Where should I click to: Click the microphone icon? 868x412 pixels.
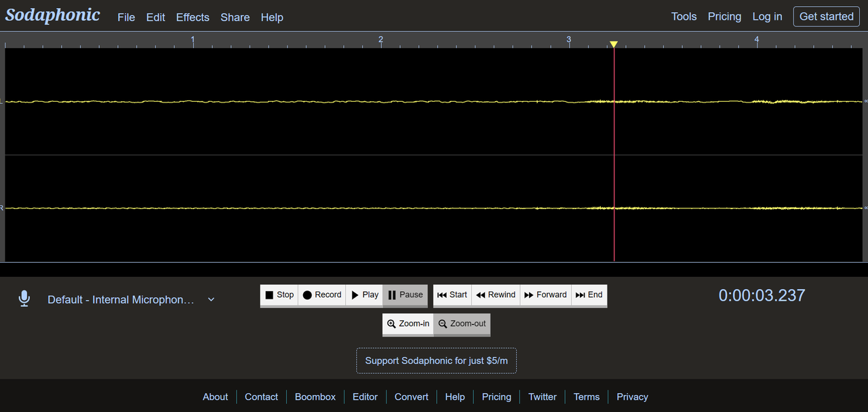point(24,299)
